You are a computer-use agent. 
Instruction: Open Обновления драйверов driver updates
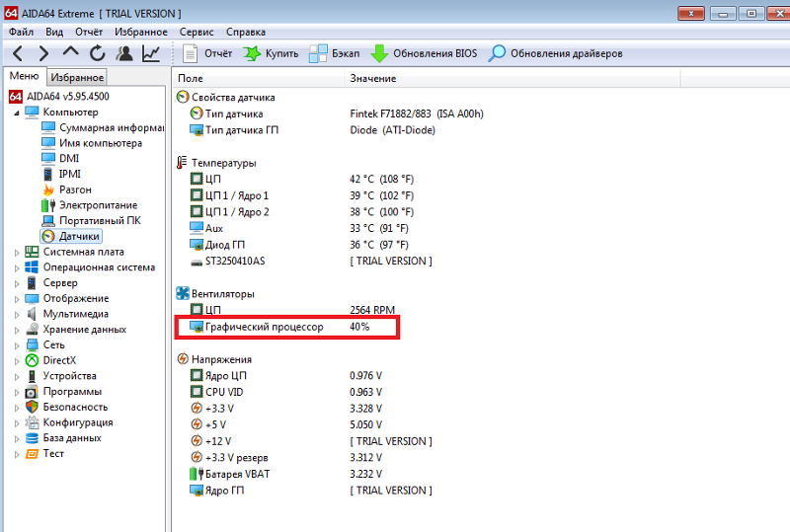coord(555,53)
